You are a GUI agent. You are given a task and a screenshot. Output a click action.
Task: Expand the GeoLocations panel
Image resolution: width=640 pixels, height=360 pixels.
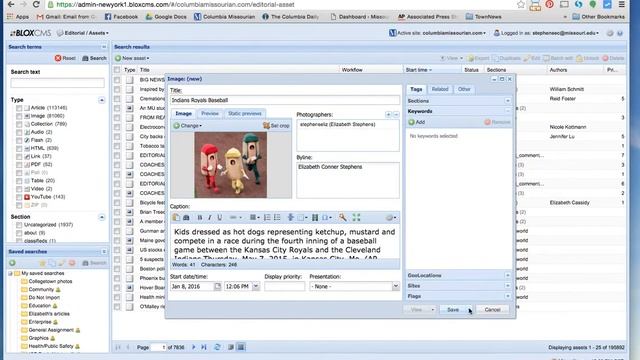[507, 276]
